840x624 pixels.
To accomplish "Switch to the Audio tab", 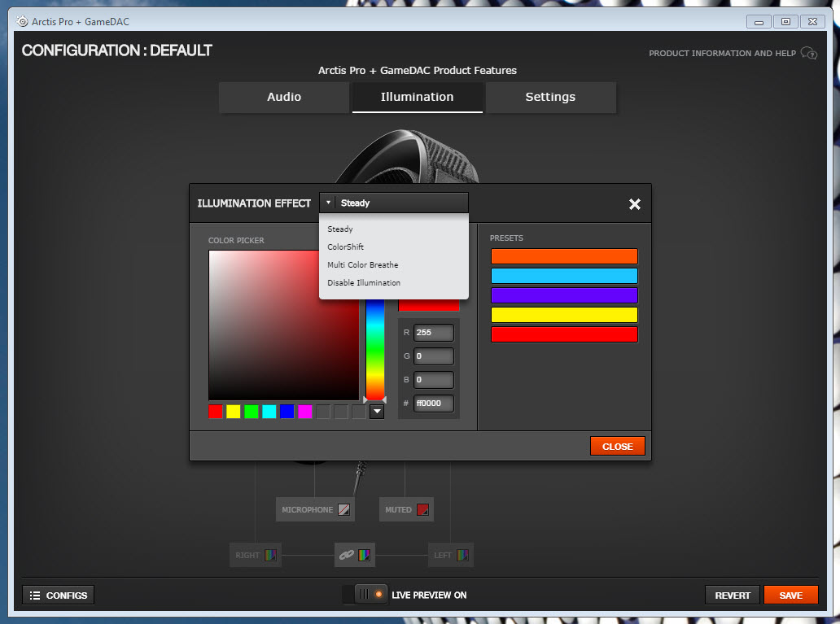I will click(x=284, y=97).
